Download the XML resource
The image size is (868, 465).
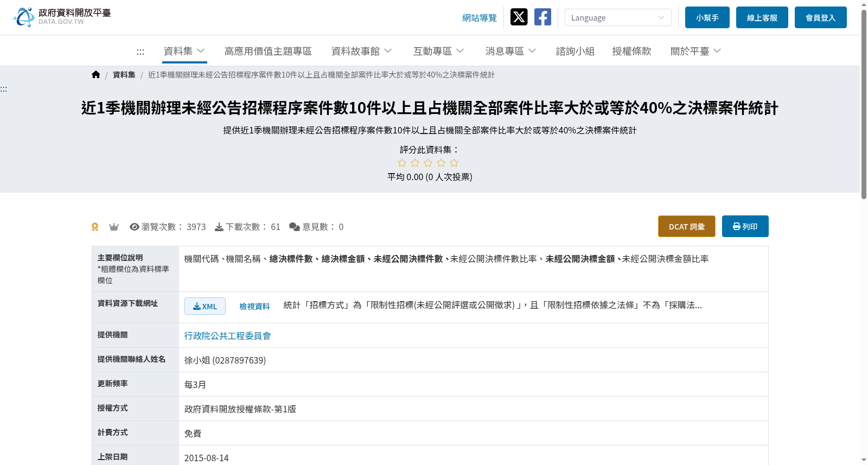point(205,306)
